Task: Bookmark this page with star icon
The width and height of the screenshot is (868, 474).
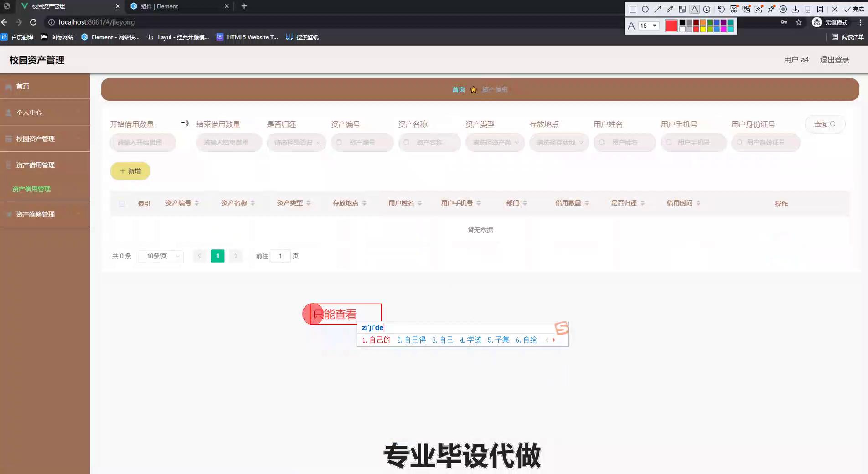Action: (x=798, y=22)
